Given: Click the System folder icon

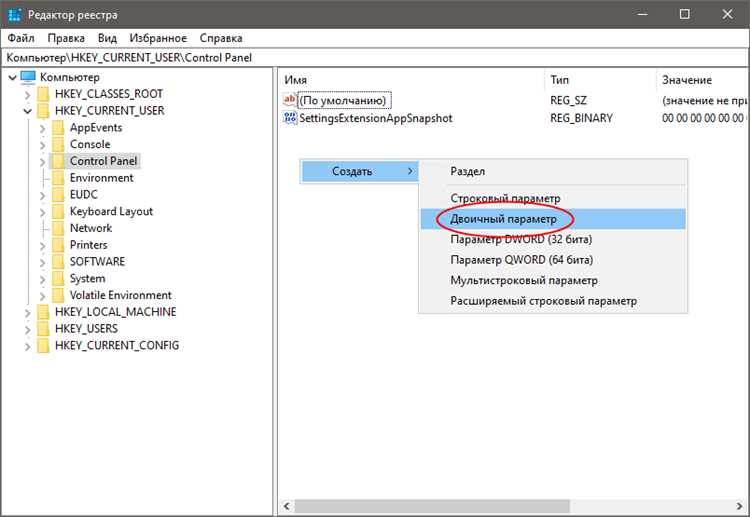Looking at the screenshot, I should (x=58, y=278).
